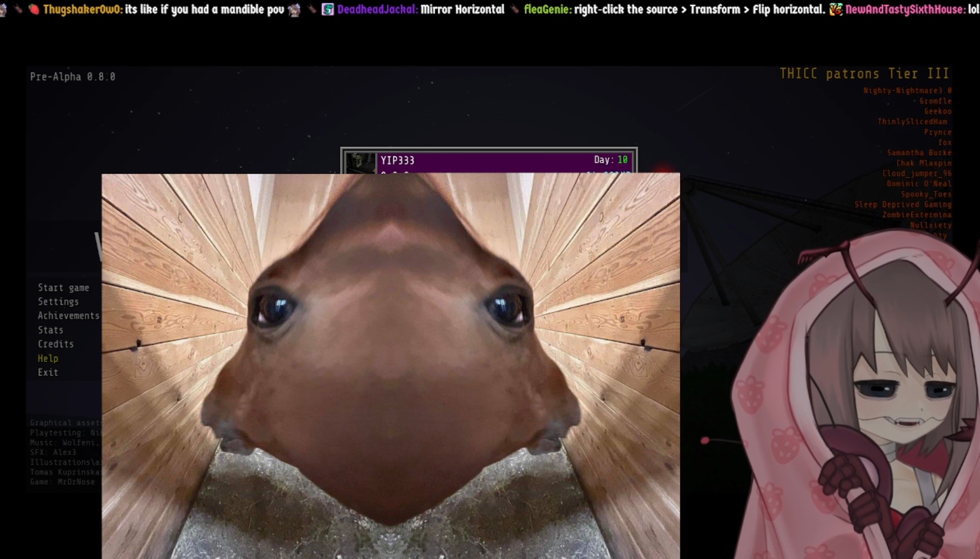Click the patron name 'Dominic O'Neal'
The width and height of the screenshot is (980, 559).
pos(919,184)
